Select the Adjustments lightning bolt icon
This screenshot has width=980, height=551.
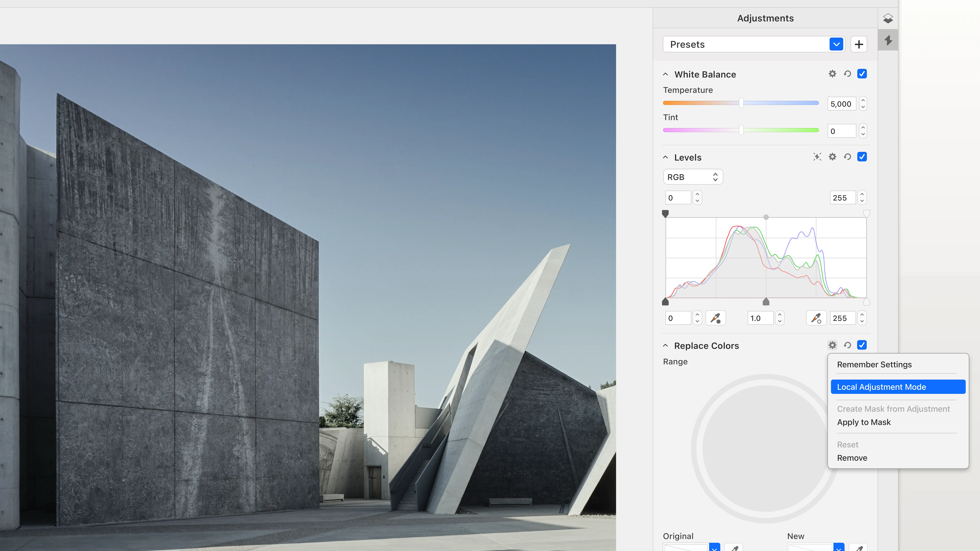point(888,40)
